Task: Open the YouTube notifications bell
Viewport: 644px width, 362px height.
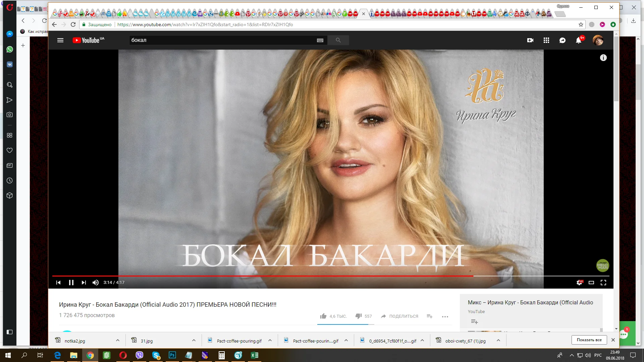Action: tap(578, 40)
